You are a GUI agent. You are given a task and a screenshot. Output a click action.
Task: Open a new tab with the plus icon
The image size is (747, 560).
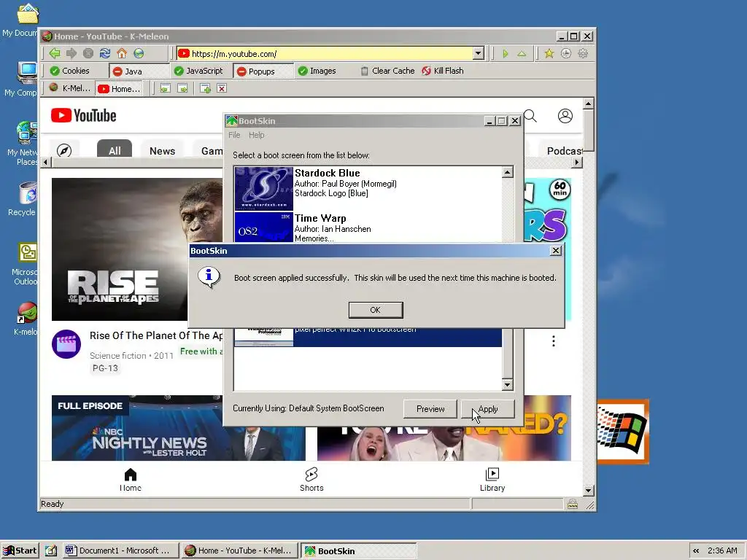(205, 88)
